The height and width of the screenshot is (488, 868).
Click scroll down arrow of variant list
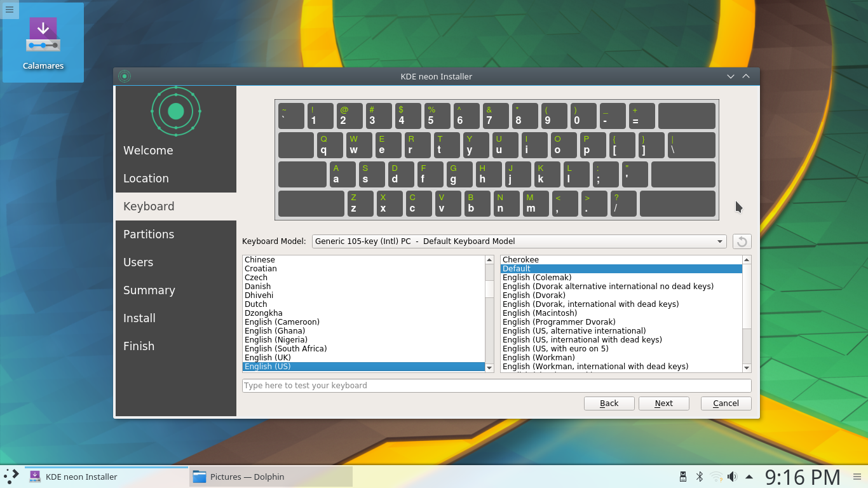click(747, 368)
